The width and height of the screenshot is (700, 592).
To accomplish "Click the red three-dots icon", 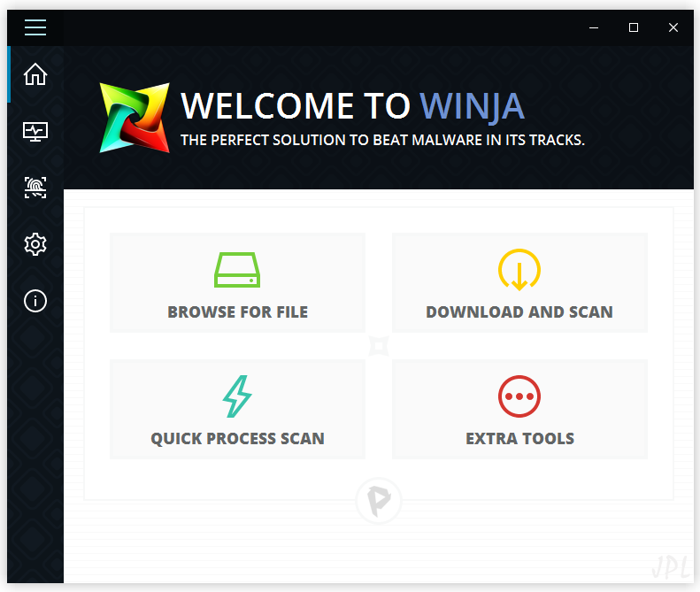I will click(519, 396).
